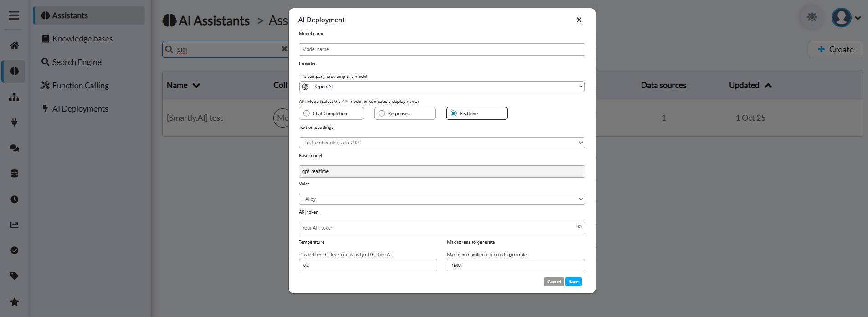The height and width of the screenshot is (317, 868).
Task: Open the database icon in left rail
Action: click(x=14, y=174)
